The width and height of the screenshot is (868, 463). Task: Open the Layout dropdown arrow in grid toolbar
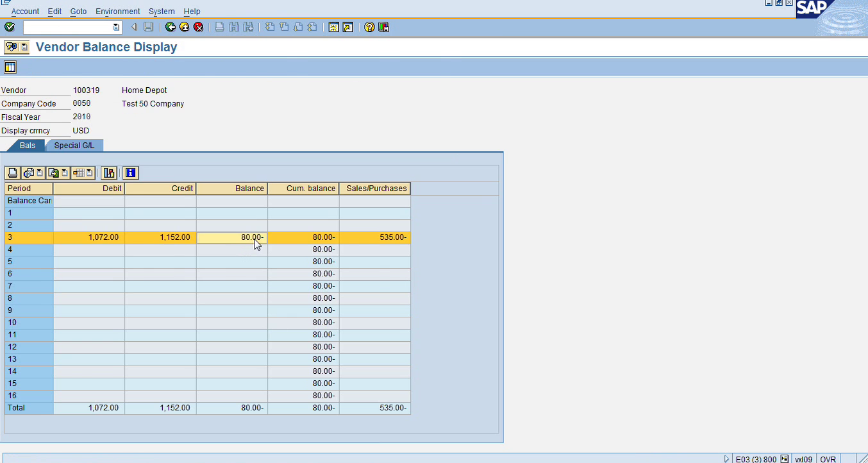(x=90, y=173)
